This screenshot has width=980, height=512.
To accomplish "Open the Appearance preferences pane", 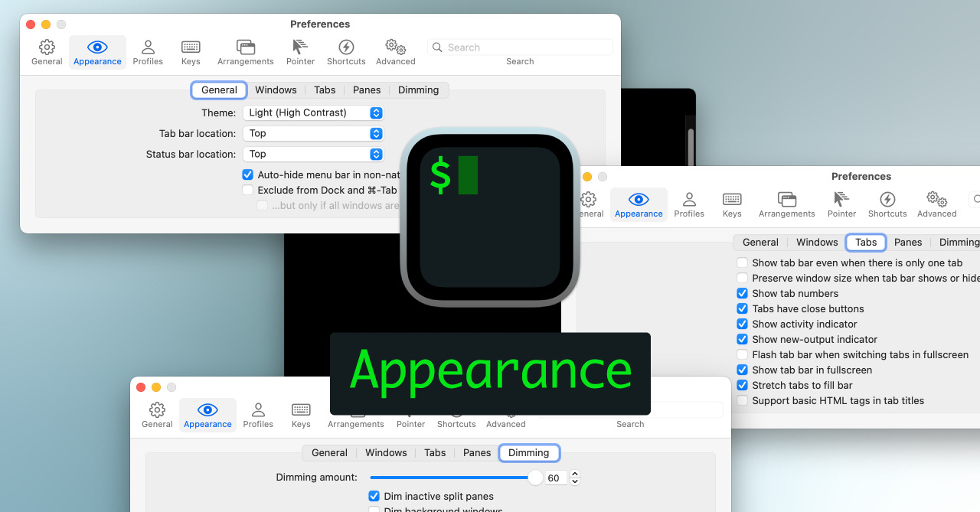I will 97,51.
